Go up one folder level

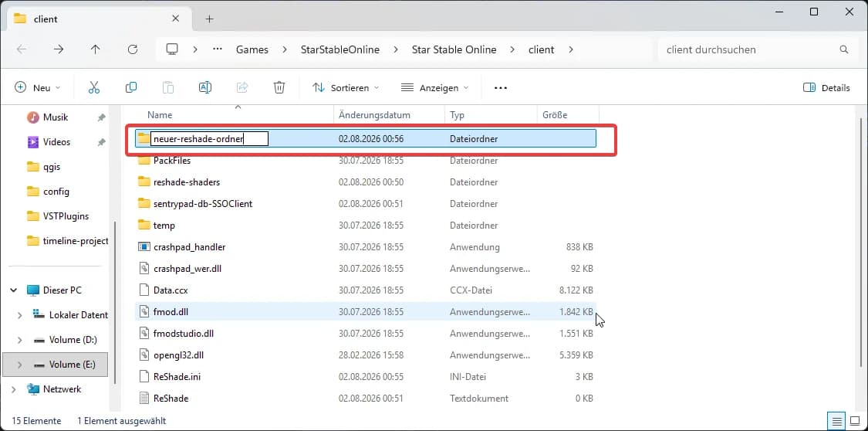tap(95, 49)
